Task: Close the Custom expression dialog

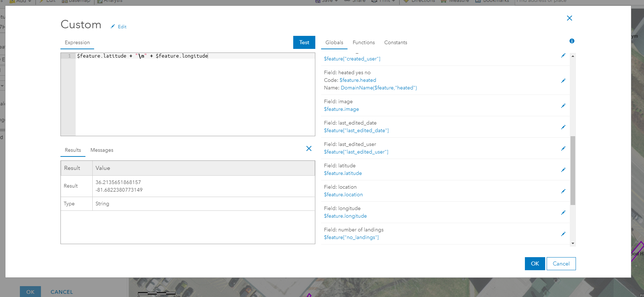Action: (569, 18)
